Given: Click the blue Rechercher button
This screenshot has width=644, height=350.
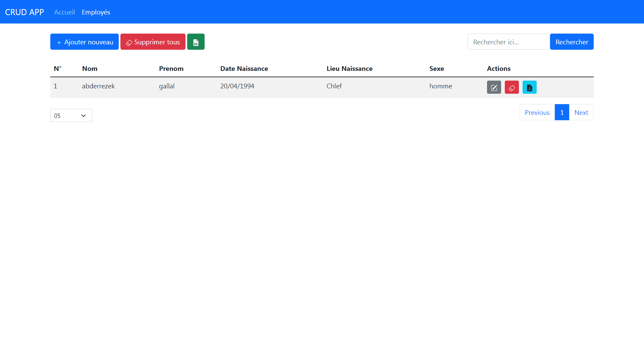Looking at the screenshot, I should click(x=572, y=42).
